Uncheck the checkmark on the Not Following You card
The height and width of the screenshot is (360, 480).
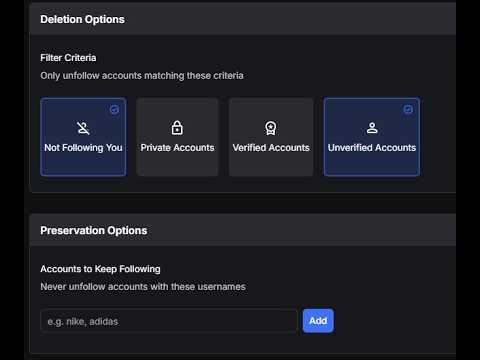[x=114, y=109]
